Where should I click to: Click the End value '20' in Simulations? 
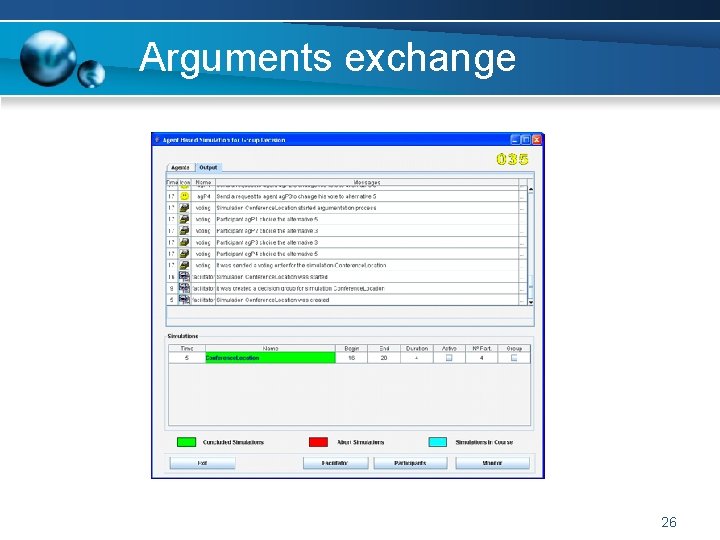(384, 358)
